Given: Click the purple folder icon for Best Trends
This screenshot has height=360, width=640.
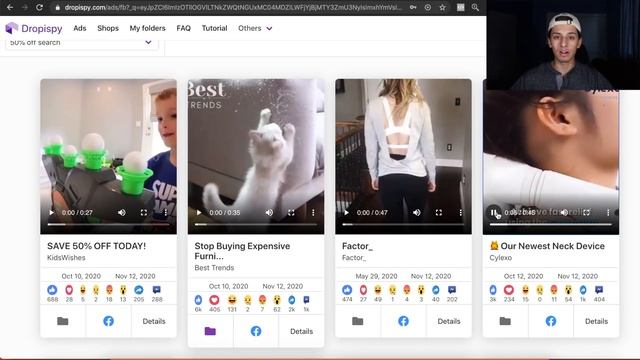Looking at the screenshot, I should click(x=210, y=331).
